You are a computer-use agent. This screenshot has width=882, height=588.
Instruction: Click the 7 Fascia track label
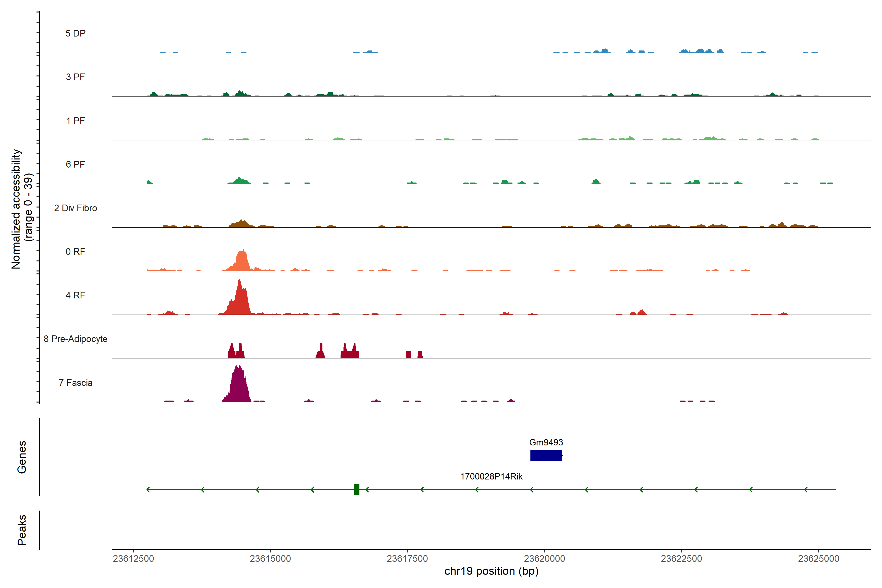tap(75, 382)
